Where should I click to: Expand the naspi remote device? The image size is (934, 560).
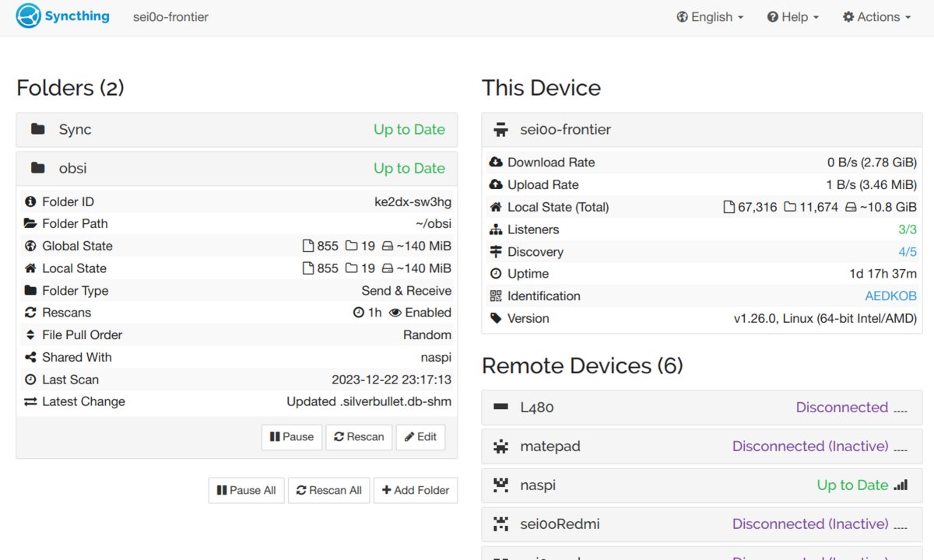[702, 485]
